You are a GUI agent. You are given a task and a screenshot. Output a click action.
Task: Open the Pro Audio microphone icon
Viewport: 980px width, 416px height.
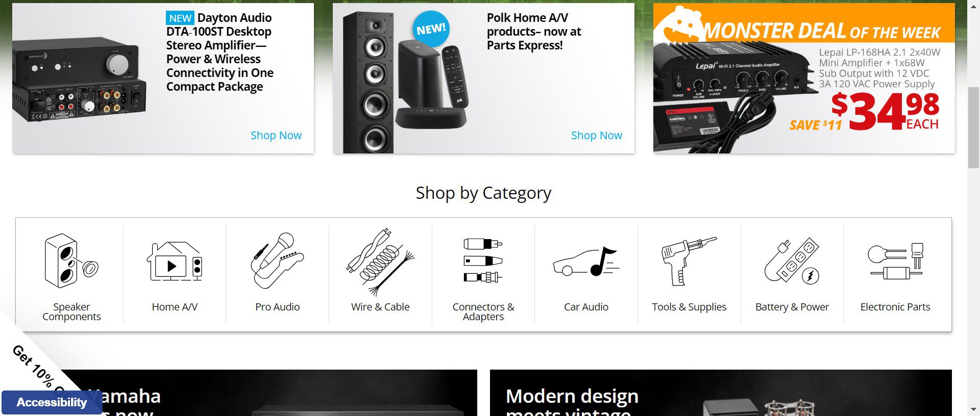(277, 261)
